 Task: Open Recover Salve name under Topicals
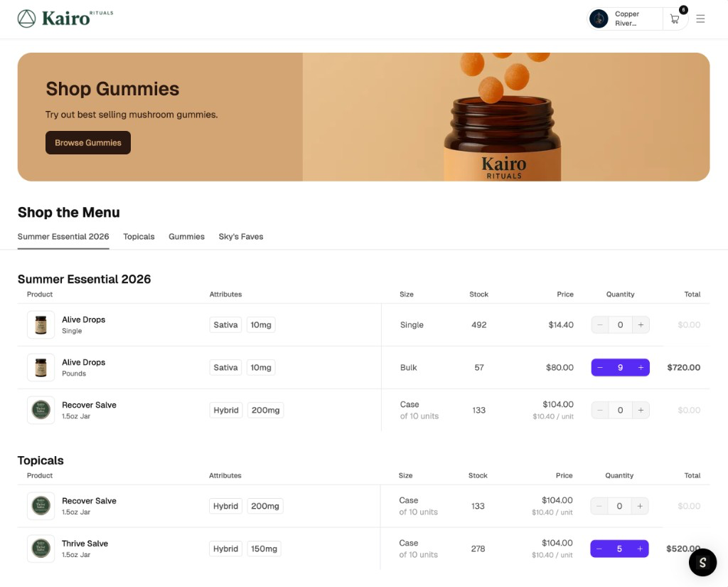click(x=89, y=501)
